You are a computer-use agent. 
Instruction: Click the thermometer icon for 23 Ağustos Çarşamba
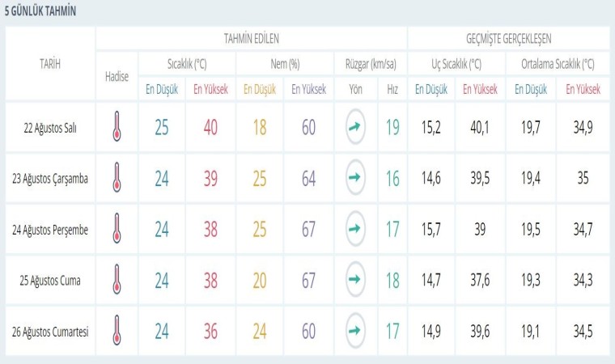(x=117, y=178)
